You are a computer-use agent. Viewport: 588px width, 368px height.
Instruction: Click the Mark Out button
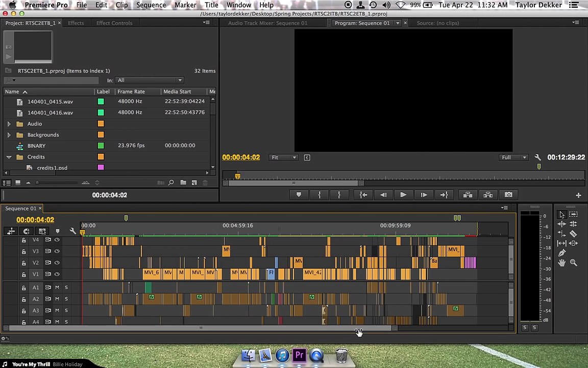339,195
